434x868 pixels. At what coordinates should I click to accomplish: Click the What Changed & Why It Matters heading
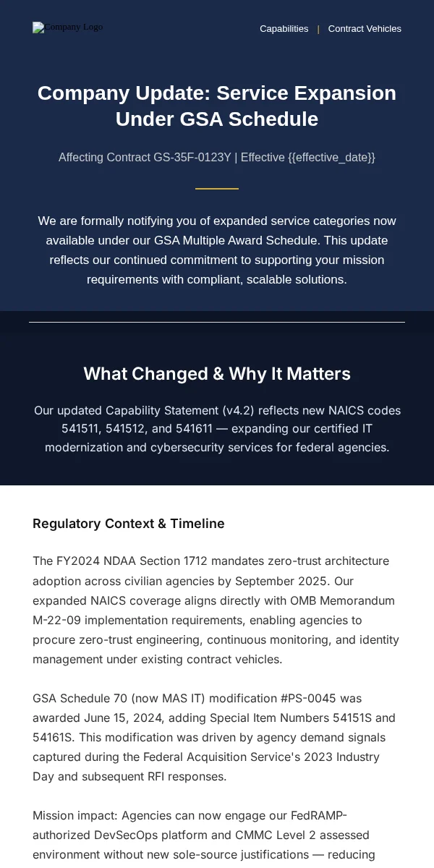217,374
